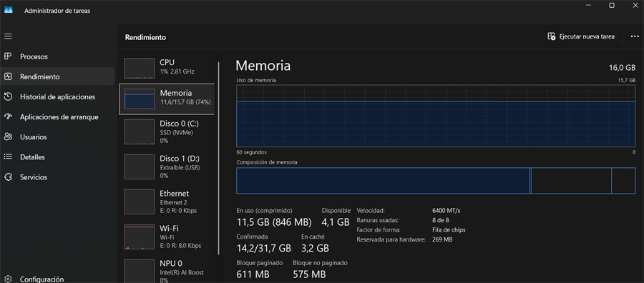Click the Configuración gear icon
644x283 pixels.
point(8,279)
